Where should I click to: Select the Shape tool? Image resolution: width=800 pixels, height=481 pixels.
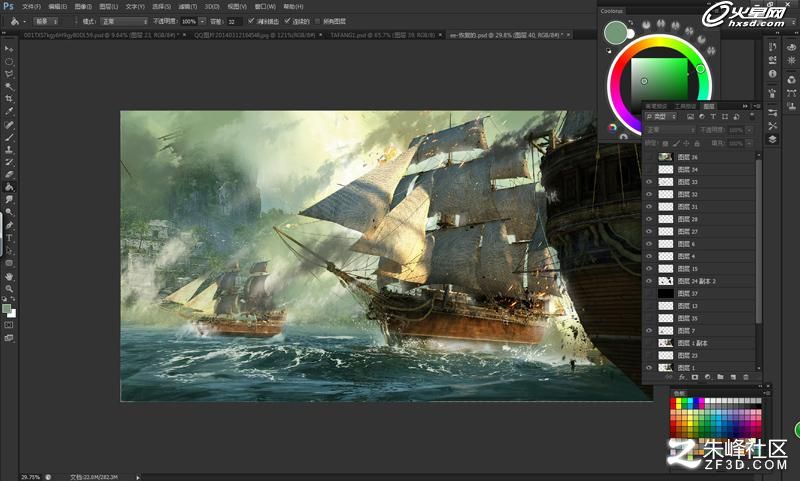click(9, 263)
